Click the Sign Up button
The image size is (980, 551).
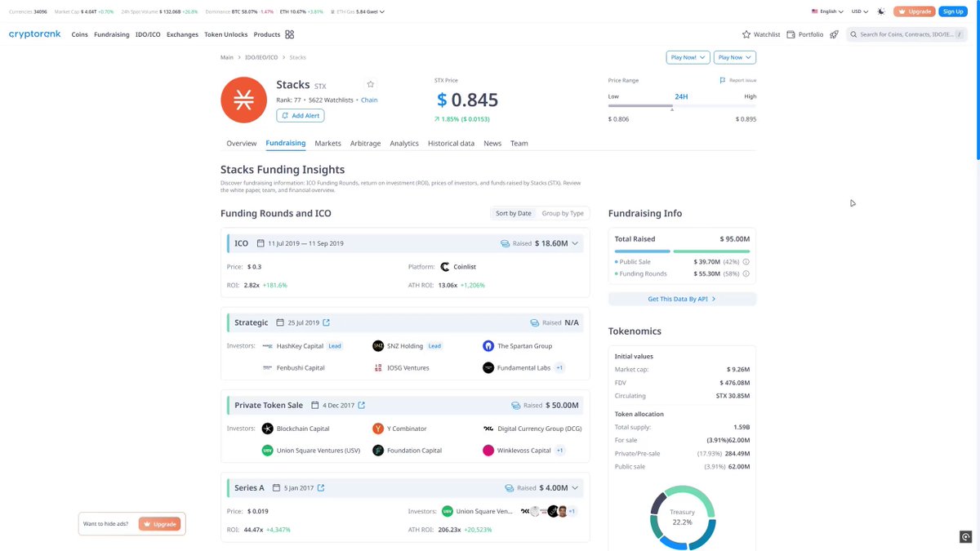(953, 11)
